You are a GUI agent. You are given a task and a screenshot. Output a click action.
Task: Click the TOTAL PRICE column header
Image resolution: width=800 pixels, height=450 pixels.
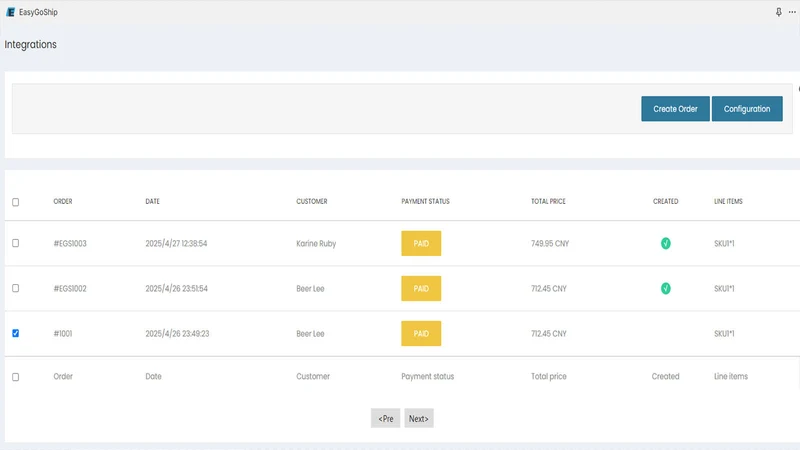click(548, 202)
